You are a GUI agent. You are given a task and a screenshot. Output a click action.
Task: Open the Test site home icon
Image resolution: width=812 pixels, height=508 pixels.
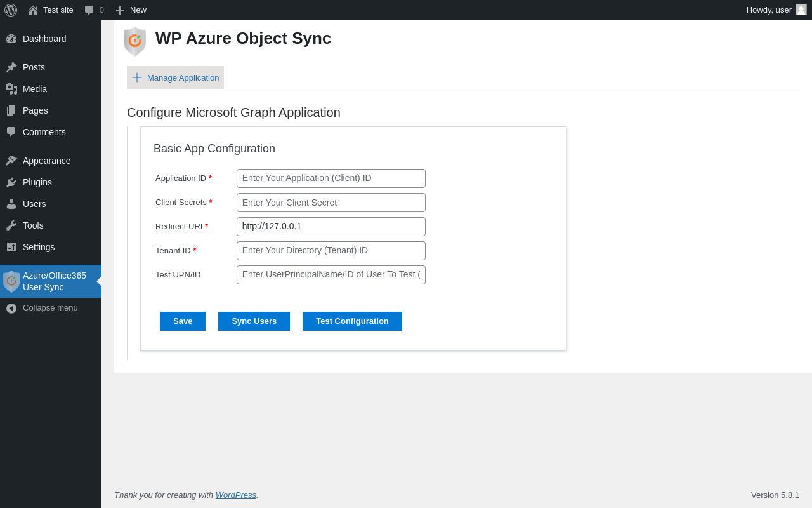[33, 10]
